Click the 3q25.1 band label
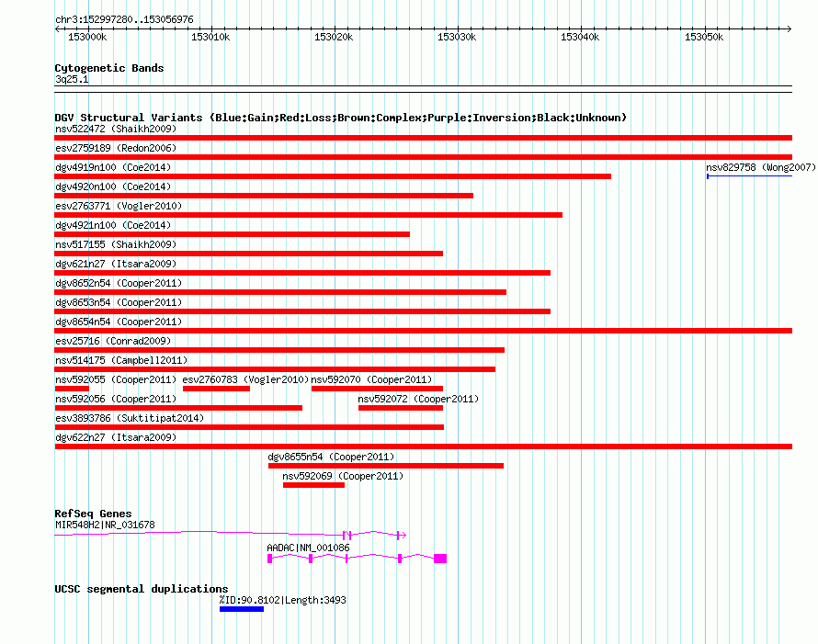This screenshot has height=644, width=818. 72,79
